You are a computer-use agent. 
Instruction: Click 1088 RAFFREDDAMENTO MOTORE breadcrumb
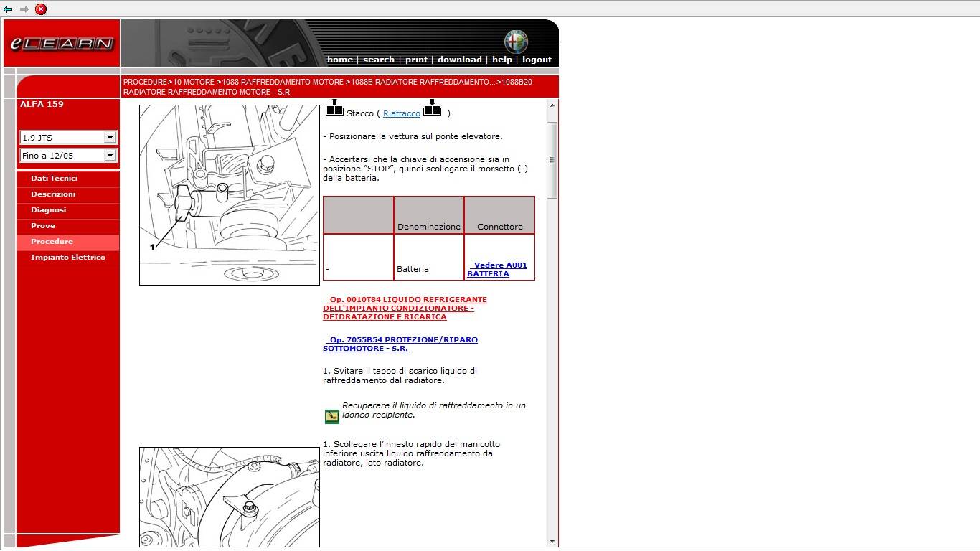coord(283,83)
